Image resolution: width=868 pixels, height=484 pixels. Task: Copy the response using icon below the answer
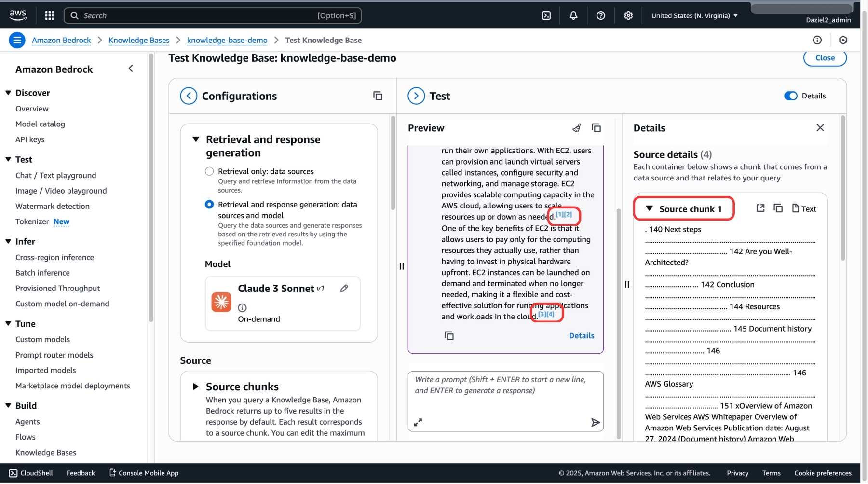(x=448, y=336)
